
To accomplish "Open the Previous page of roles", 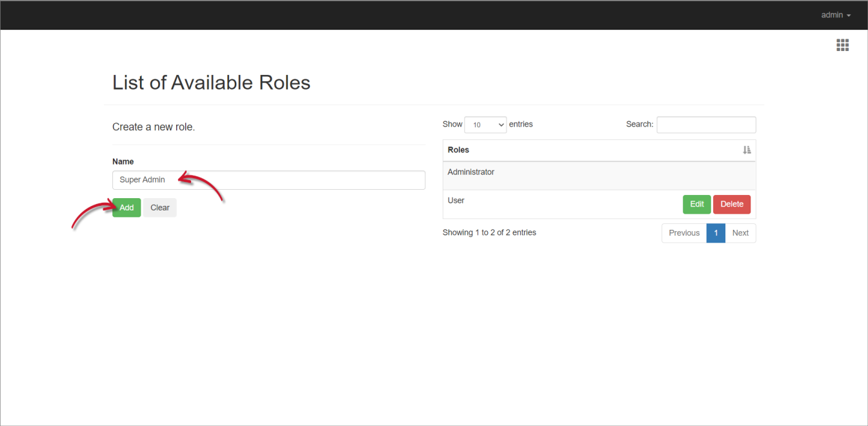I will click(x=683, y=232).
